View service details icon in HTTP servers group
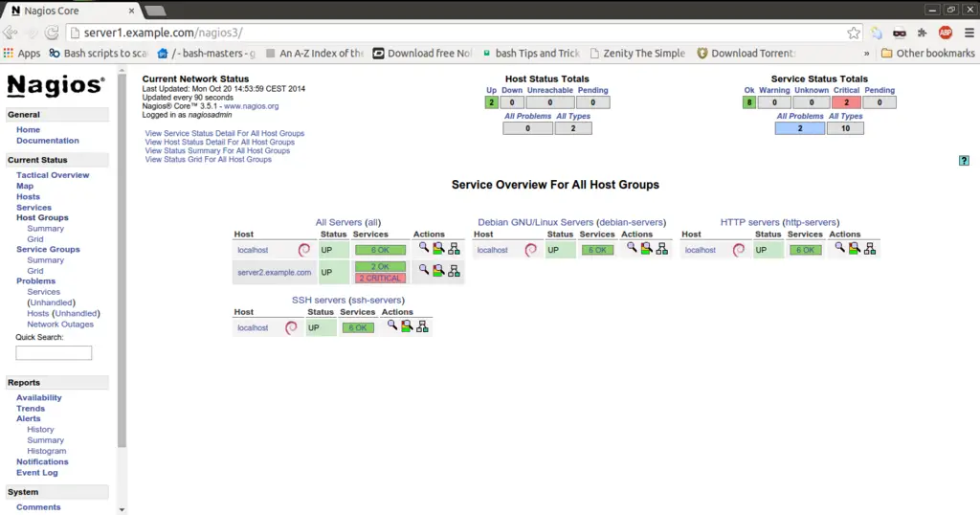 pyautogui.click(x=855, y=249)
